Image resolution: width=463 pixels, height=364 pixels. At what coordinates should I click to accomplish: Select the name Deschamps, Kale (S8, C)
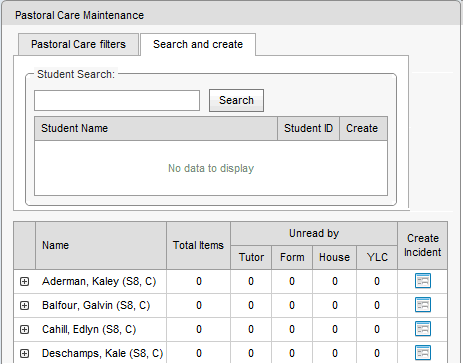pyautogui.click(x=102, y=354)
